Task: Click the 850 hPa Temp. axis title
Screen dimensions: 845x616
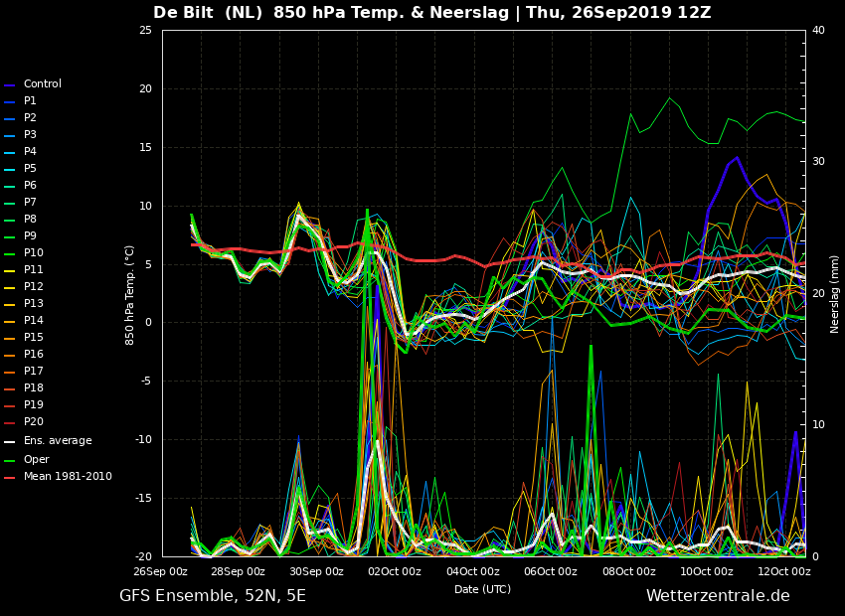Action: (129, 295)
